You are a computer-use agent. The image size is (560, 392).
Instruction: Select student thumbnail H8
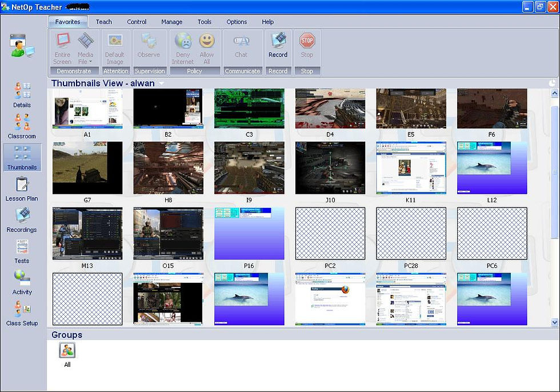click(x=168, y=168)
